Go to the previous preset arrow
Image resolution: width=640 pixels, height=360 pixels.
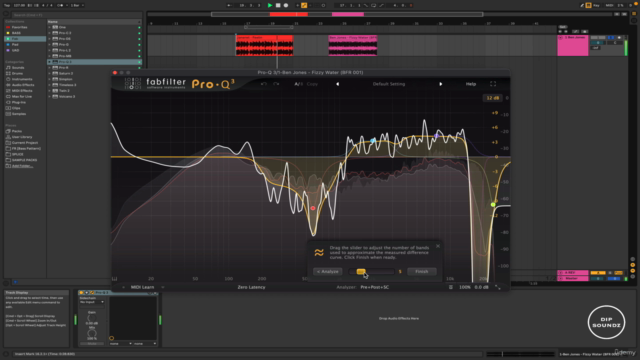337,84
